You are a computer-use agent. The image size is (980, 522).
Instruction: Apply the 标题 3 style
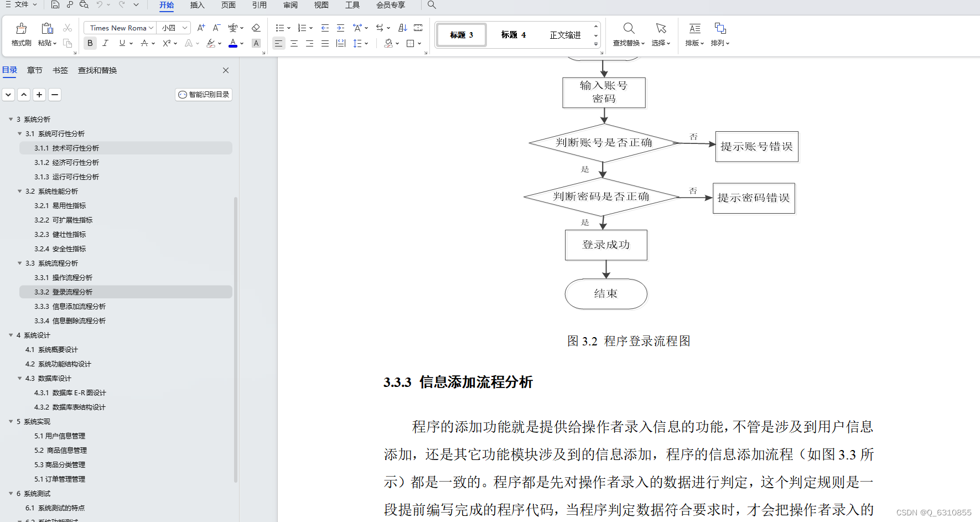point(462,35)
